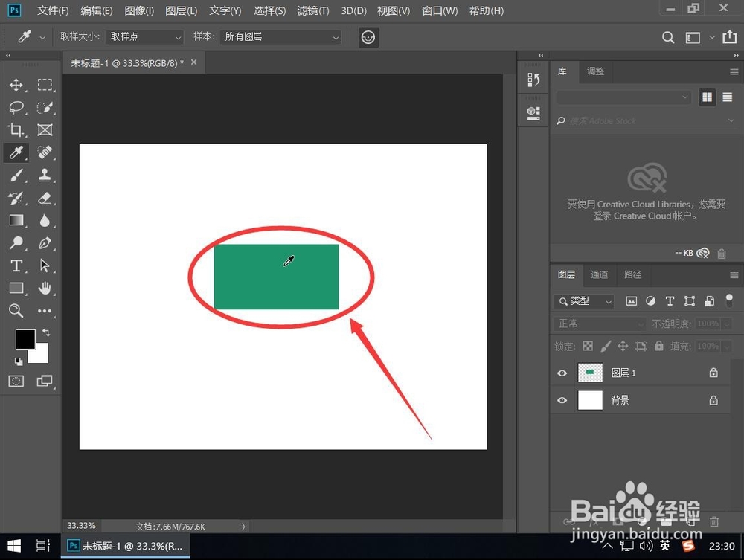Screen dimensions: 744x560
Task: Change the screen mode
Action: coord(45,381)
